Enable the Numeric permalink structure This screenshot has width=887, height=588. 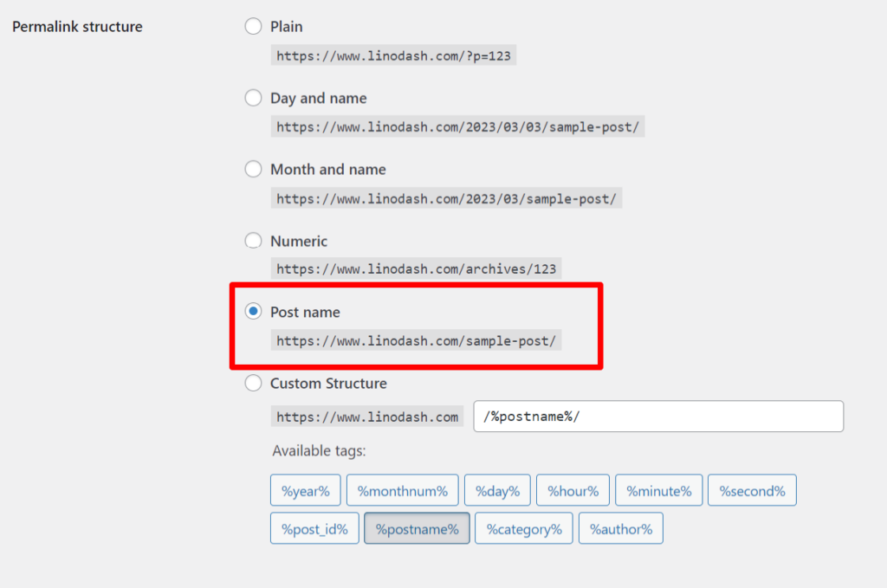coord(253,240)
